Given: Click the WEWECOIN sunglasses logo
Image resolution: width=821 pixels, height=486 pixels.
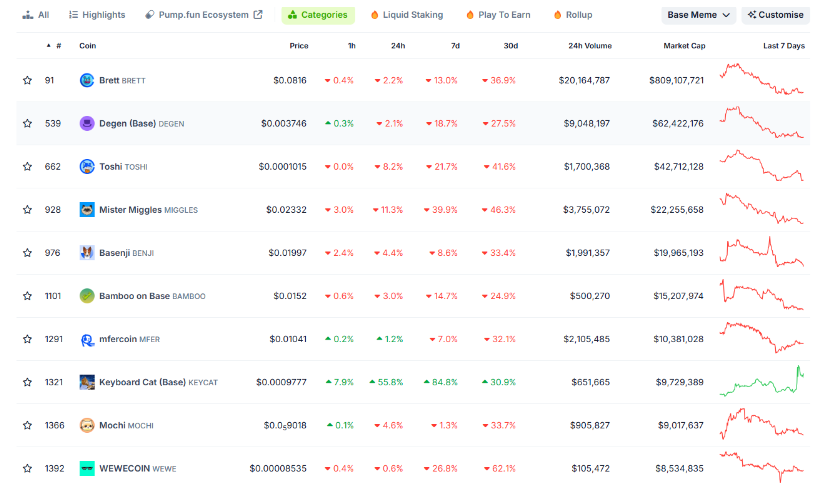Looking at the screenshot, I should click(87, 468).
